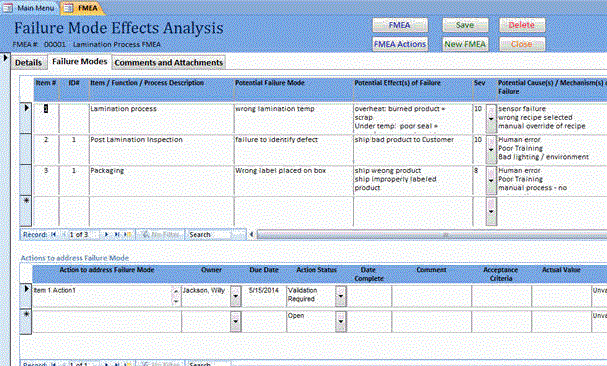Click 'manual process - no' cause cell
The width and height of the screenshot is (607, 366).
click(x=552, y=180)
